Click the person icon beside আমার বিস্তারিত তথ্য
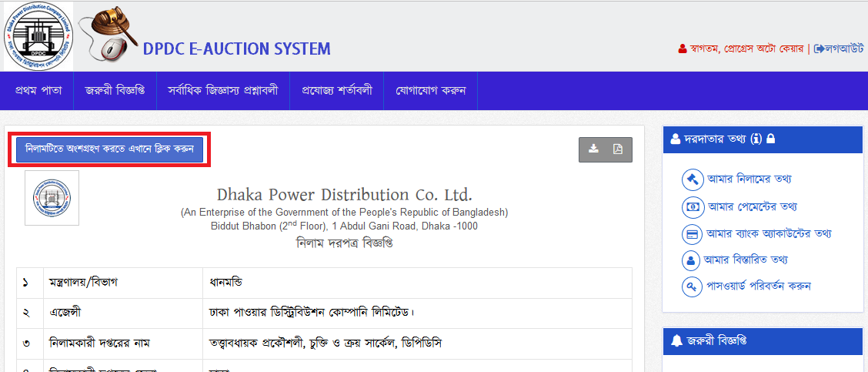Screen dimensions: 868x372 click(692, 260)
